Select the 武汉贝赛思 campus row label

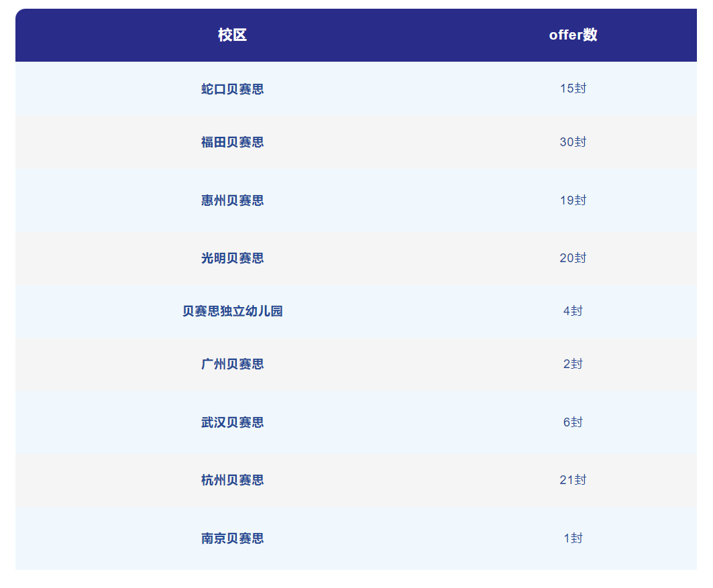coord(232,422)
